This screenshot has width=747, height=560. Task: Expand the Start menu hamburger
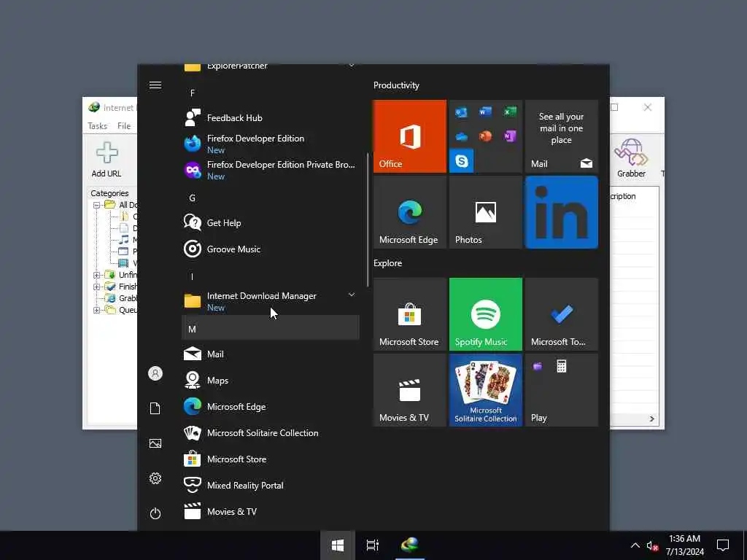click(155, 85)
